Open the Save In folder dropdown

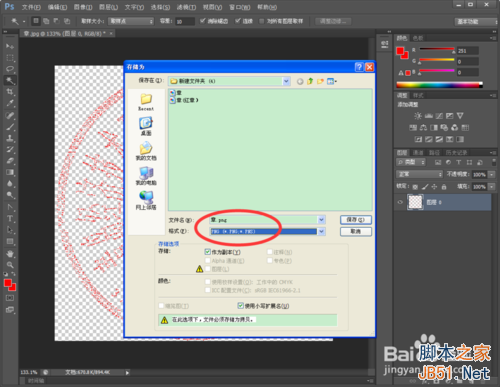coord(286,81)
